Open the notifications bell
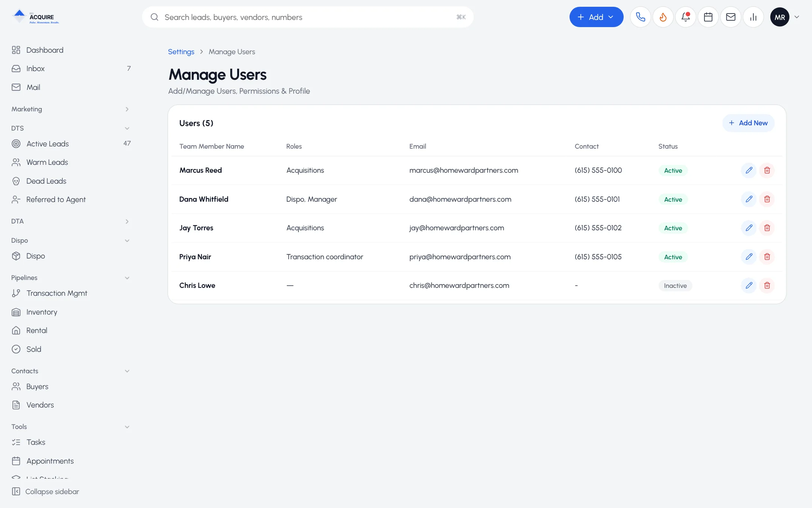 [686, 17]
